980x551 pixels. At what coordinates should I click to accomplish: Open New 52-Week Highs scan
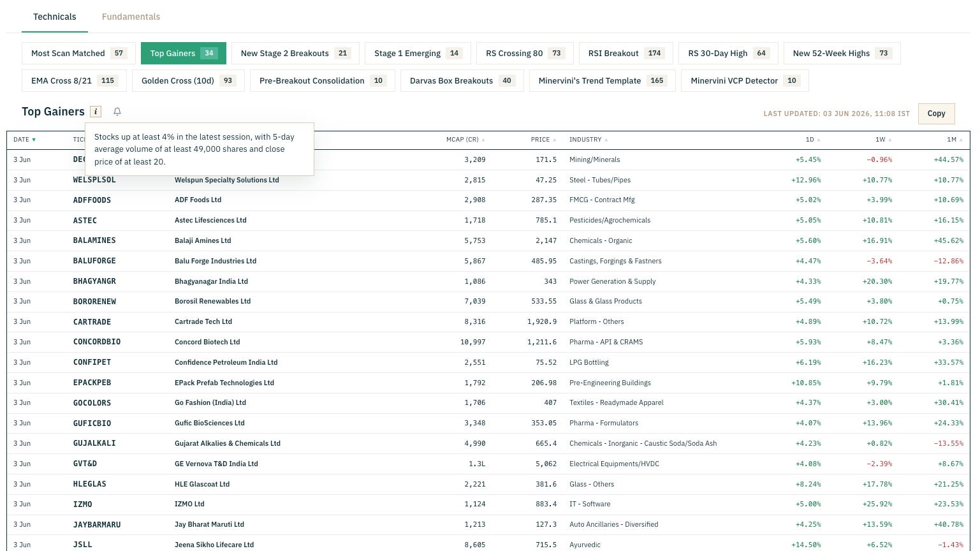point(842,54)
